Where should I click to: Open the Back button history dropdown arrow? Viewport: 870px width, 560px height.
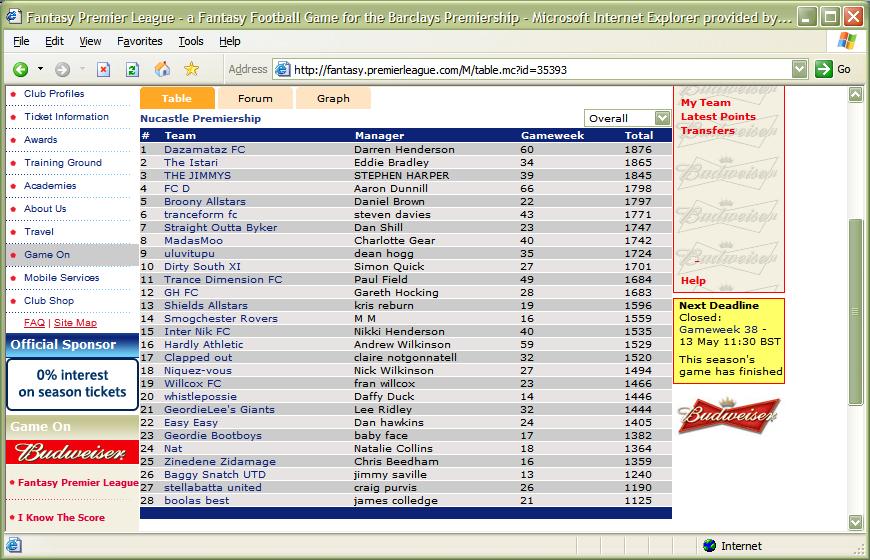pos(41,69)
